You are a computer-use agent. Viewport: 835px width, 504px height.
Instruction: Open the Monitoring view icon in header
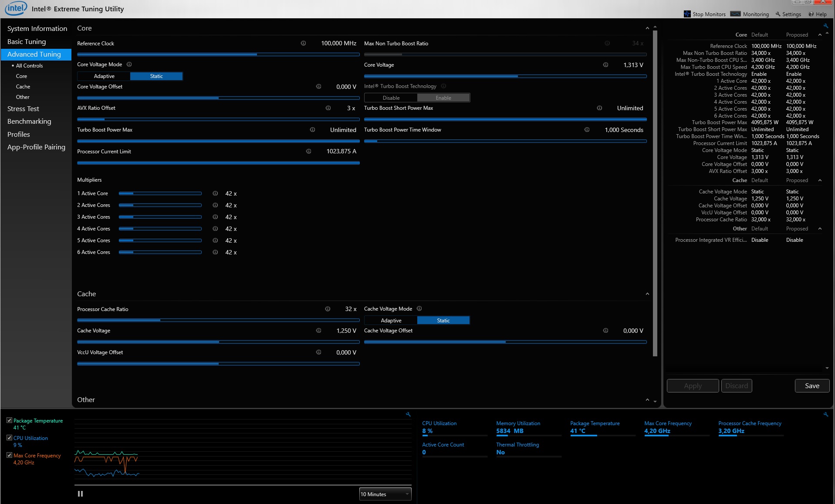click(x=735, y=14)
